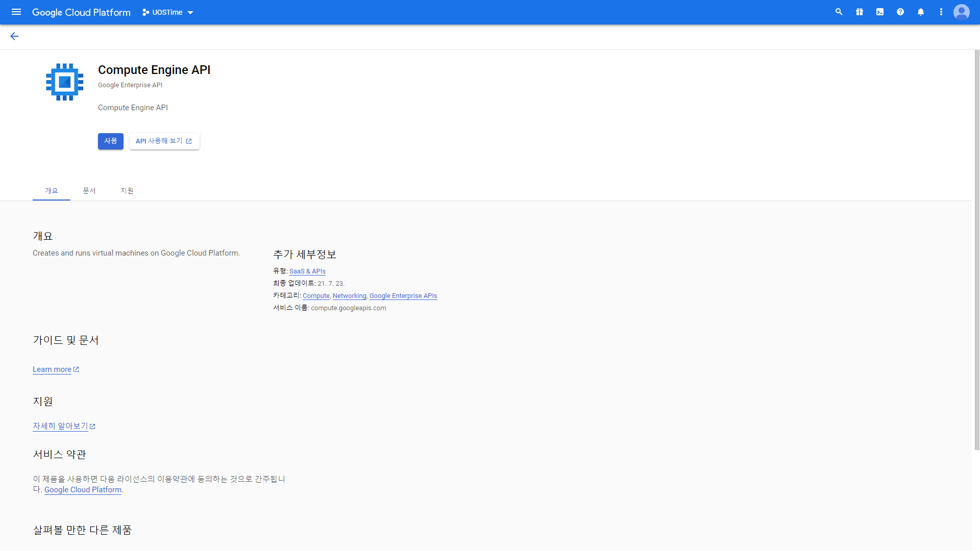980x551 pixels.
Task: Switch to the 문서 tab
Action: click(89, 191)
